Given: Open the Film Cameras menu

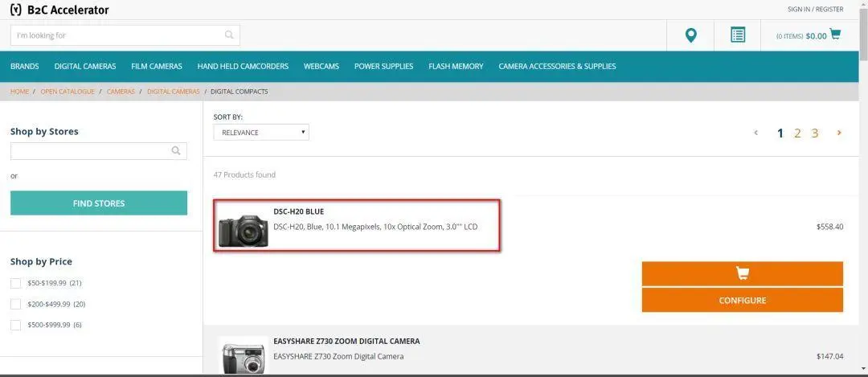Looking at the screenshot, I should click(x=157, y=67).
